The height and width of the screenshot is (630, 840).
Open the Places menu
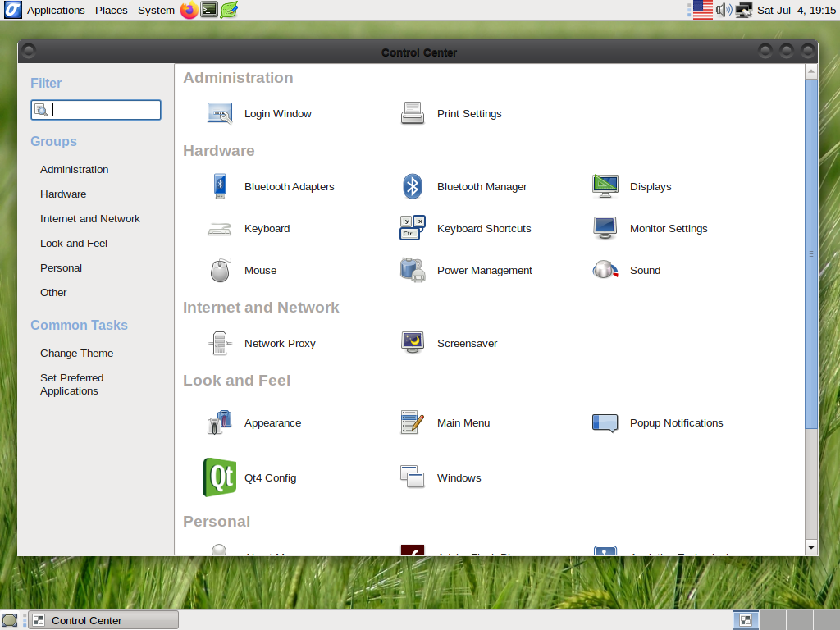[112, 10]
